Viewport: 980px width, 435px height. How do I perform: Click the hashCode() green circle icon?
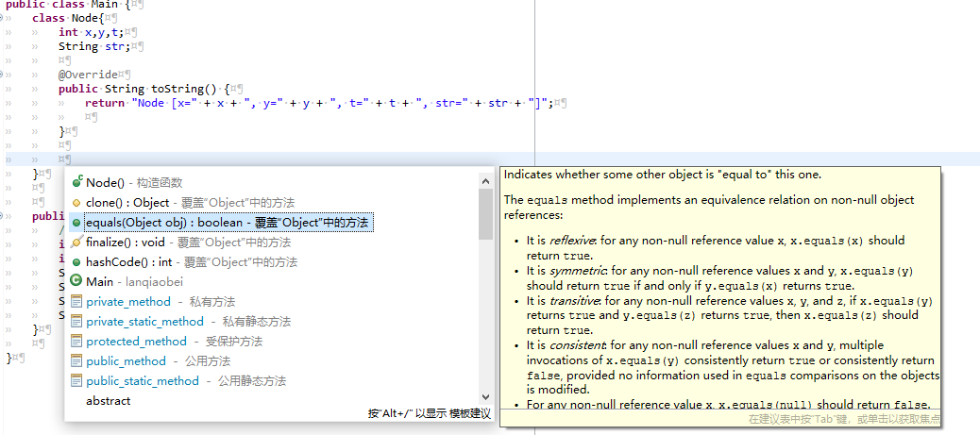pyautogui.click(x=76, y=261)
